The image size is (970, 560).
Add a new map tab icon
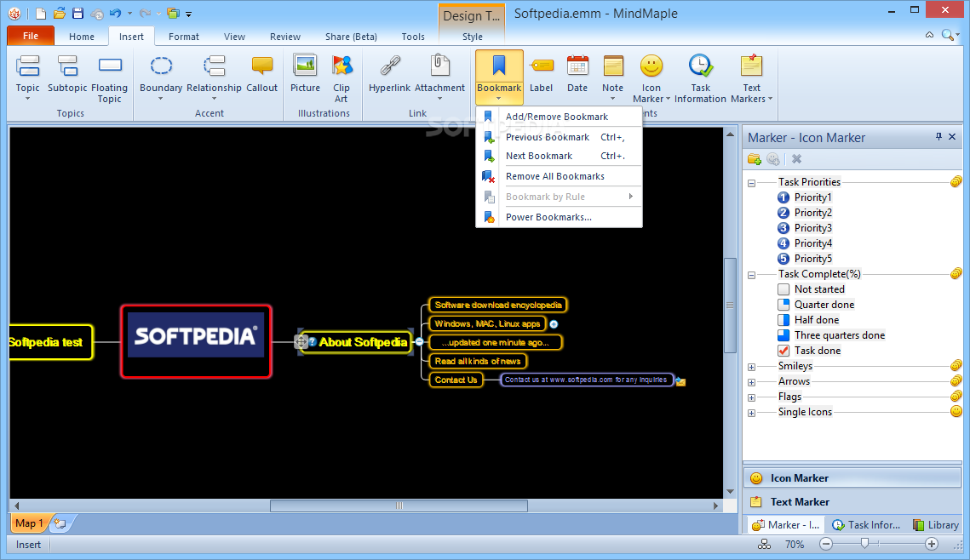(60, 523)
